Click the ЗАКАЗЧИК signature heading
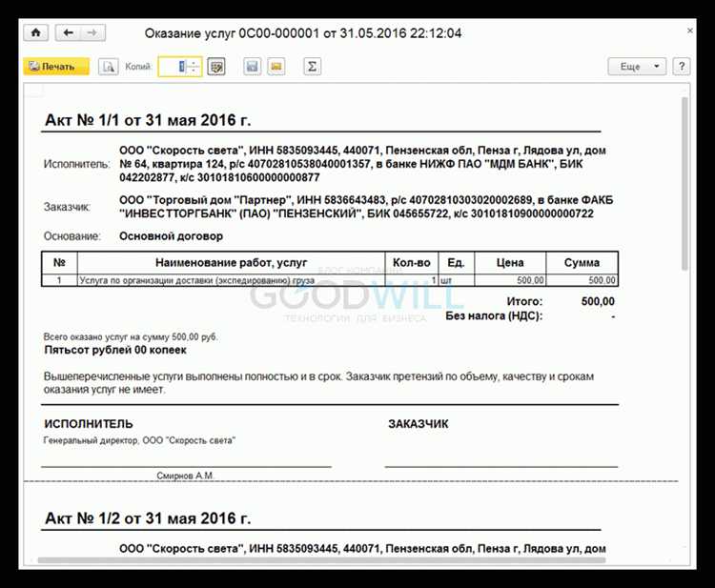The width and height of the screenshot is (715, 588). pyautogui.click(x=419, y=424)
